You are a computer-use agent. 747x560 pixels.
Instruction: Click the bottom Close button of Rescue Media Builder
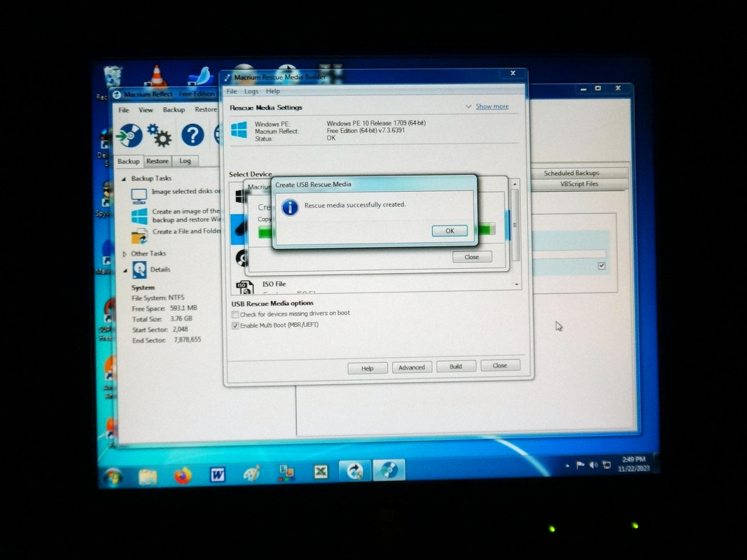[500, 365]
